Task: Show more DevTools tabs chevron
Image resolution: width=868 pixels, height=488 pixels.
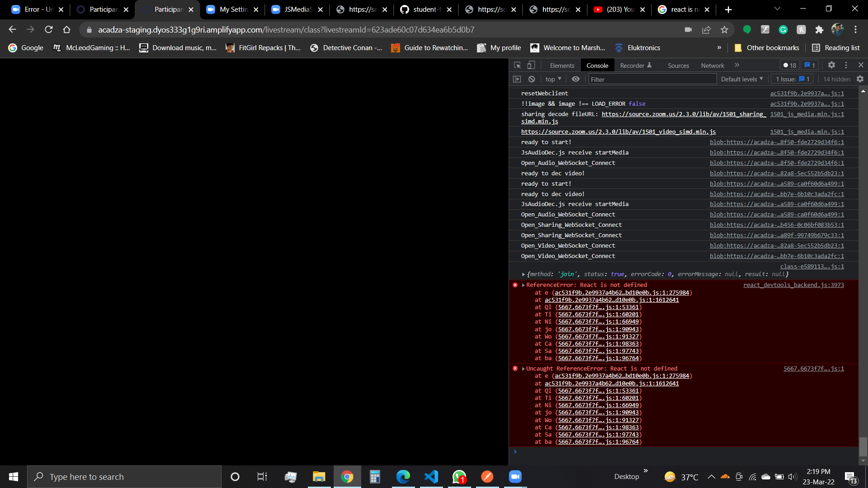Action: (737, 65)
